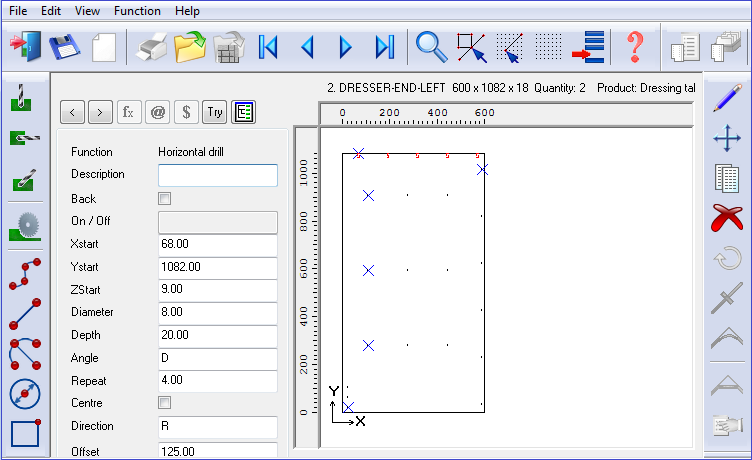Click the Xstart field showing 68.00
This screenshot has width=752, height=460.
point(218,245)
